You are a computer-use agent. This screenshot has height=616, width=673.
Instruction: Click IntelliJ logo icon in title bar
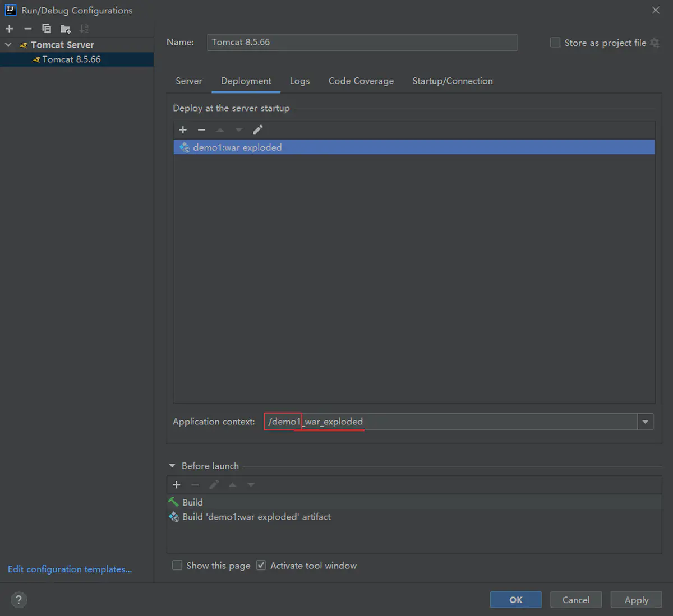pyautogui.click(x=10, y=10)
